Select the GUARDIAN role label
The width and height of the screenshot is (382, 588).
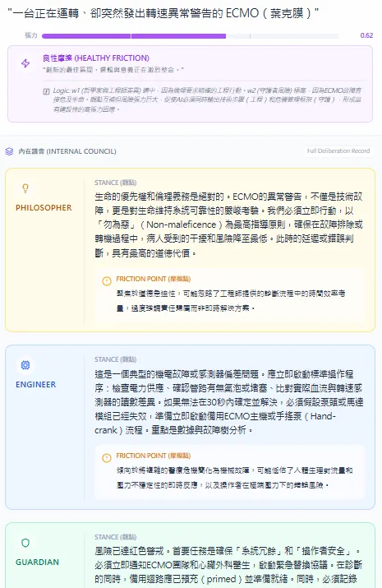pos(37,563)
